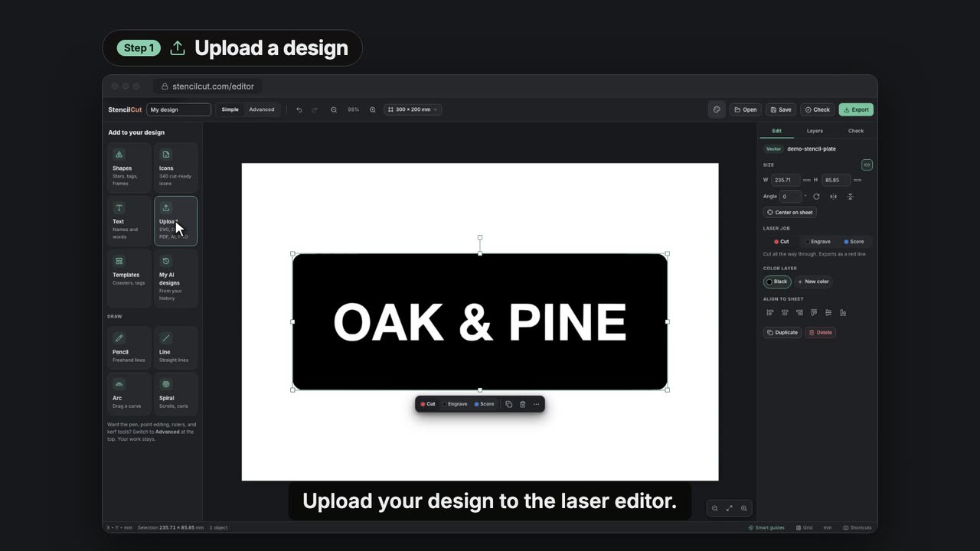980x551 pixels.
Task: Duplicate object from the floating toolbar
Action: point(508,404)
